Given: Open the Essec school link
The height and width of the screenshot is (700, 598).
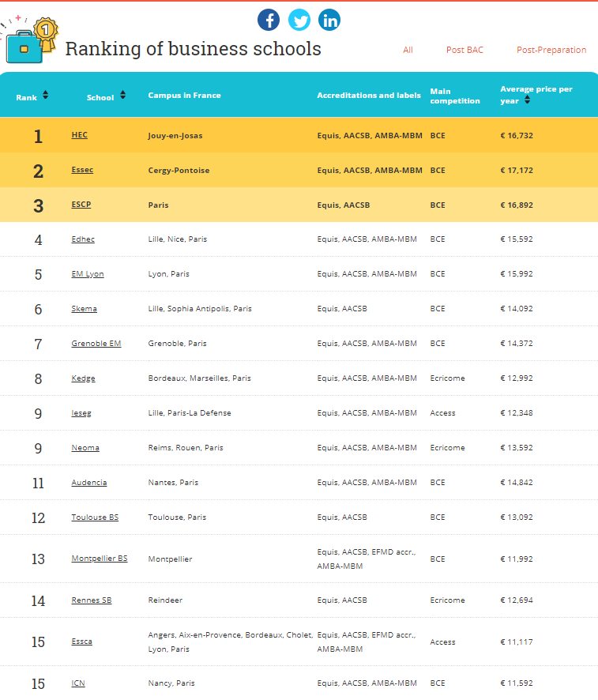Looking at the screenshot, I should 82,170.
